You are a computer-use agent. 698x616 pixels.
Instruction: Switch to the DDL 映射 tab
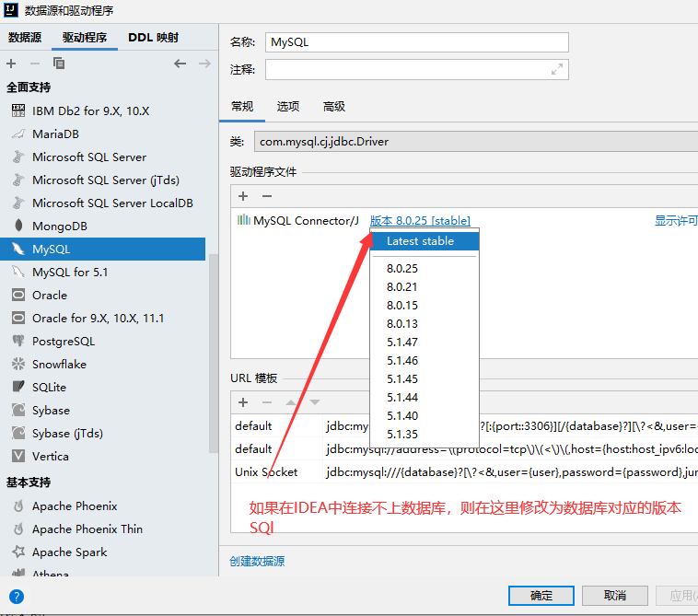pos(153,38)
